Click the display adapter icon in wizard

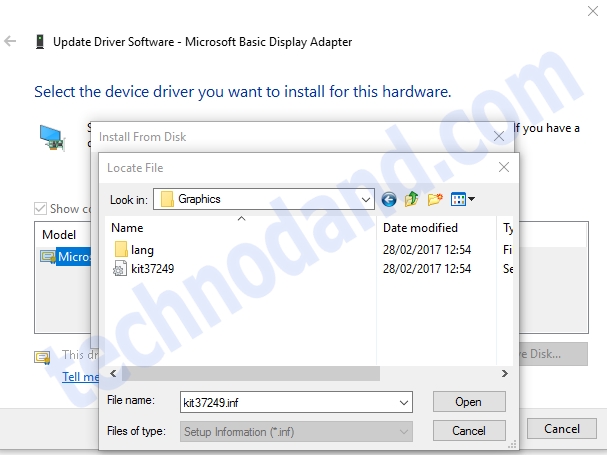[x=53, y=138]
